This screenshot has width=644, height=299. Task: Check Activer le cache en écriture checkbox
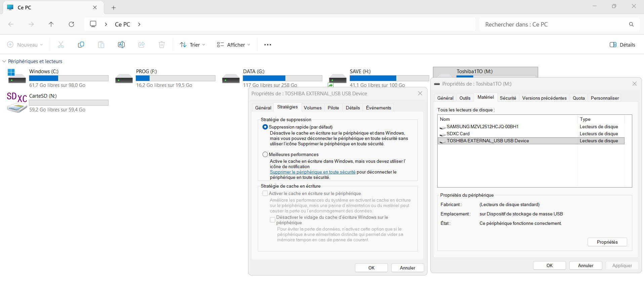click(x=265, y=193)
